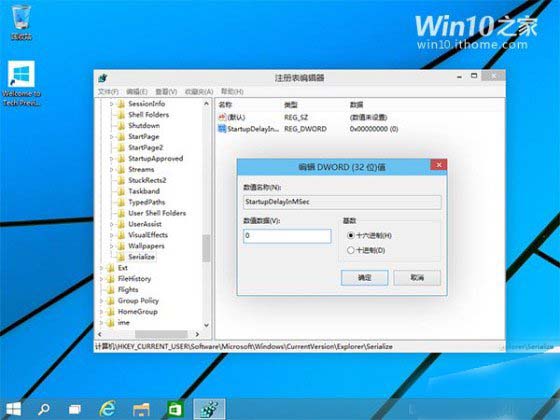This screenshot has width=560, height=420.
Task: Expand the StartPage tree node
Action: pyautogui.click(x=111, y=137)
